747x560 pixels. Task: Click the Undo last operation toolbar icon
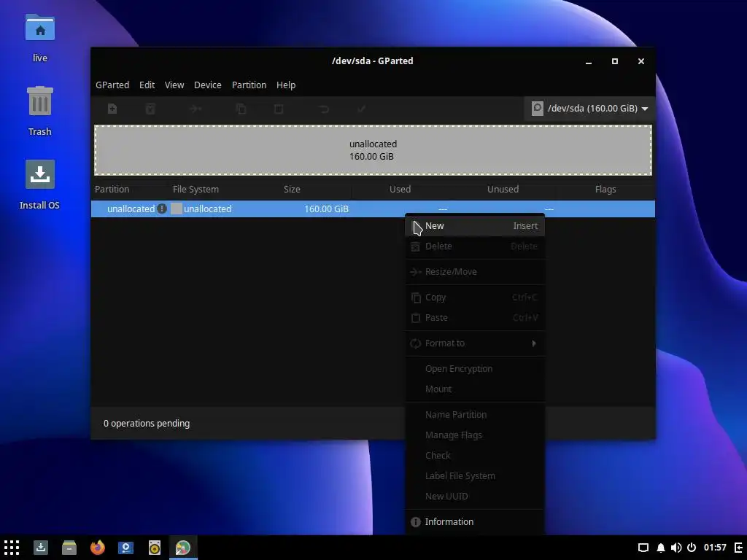tap(324, 109)
